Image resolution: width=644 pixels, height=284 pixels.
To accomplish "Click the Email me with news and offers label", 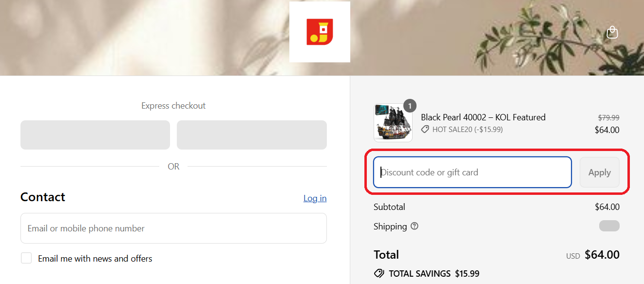I will 95,259.
